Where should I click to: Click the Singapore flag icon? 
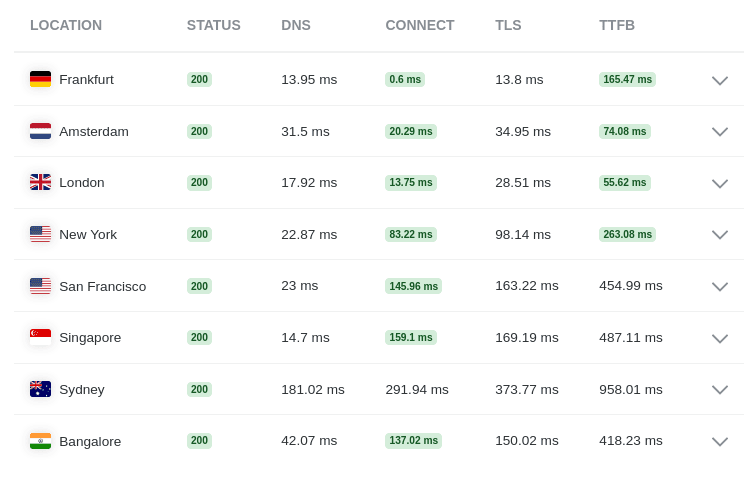pyautogui.click(x=40, y=337)
